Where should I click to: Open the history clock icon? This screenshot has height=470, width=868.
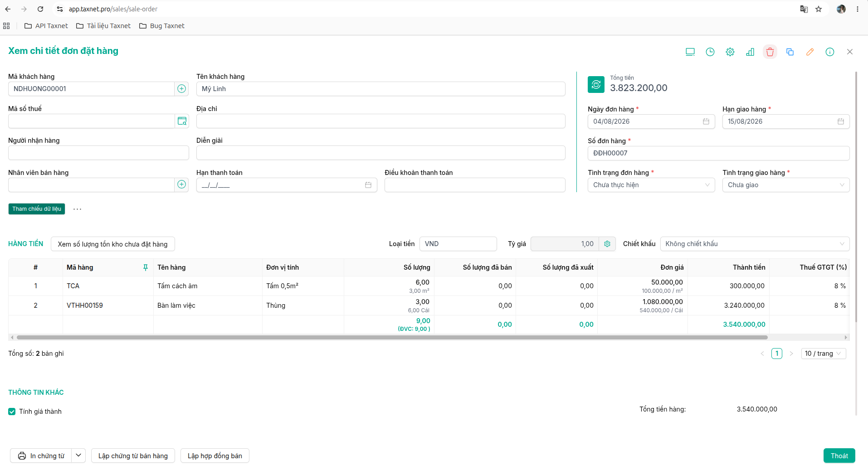pyautogui.click(x=710, y=52)
